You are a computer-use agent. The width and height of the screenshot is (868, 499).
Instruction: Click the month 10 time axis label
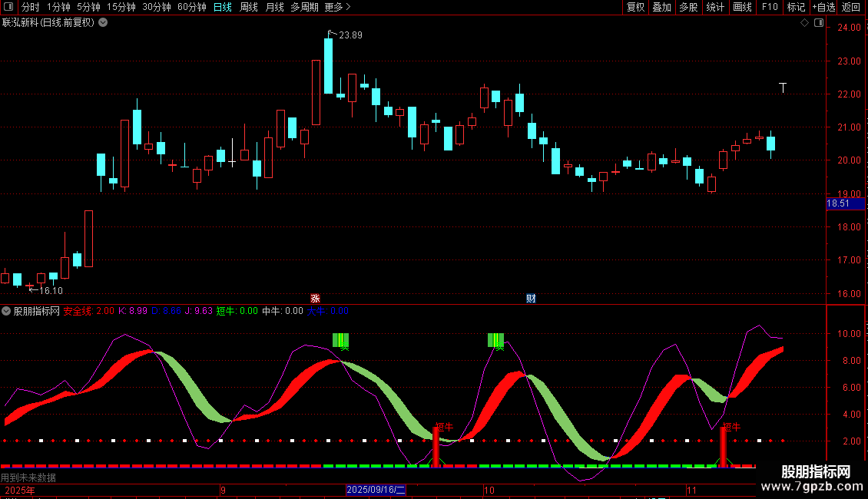[x=489, y=491]
